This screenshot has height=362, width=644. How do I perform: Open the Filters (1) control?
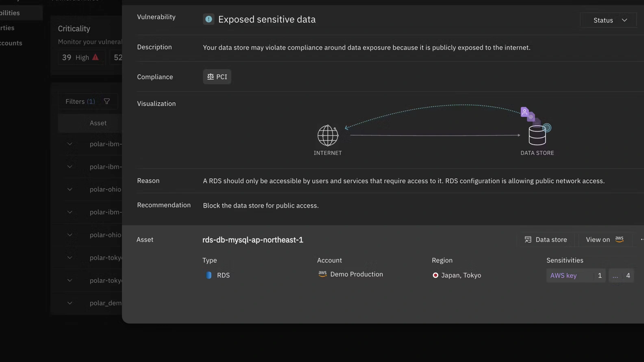[x=80, y=101]
